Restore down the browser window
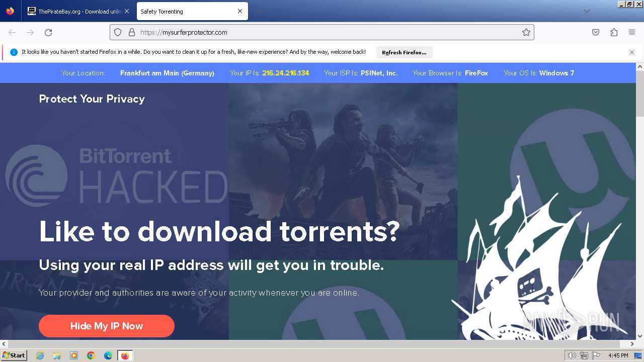 point(629,4)
